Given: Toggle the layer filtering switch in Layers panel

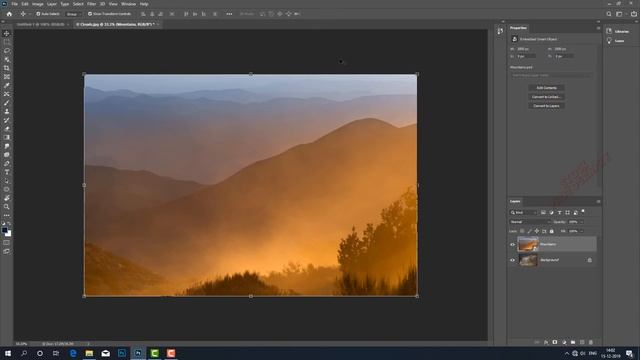Looking at the screenshot, I should tap(583, 211).
